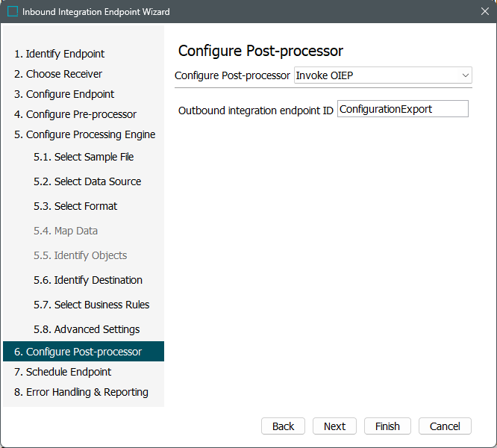Select sub-step 5.7 Select Business Rules
The image size is (497, 448).
click(x=92, y=305)
